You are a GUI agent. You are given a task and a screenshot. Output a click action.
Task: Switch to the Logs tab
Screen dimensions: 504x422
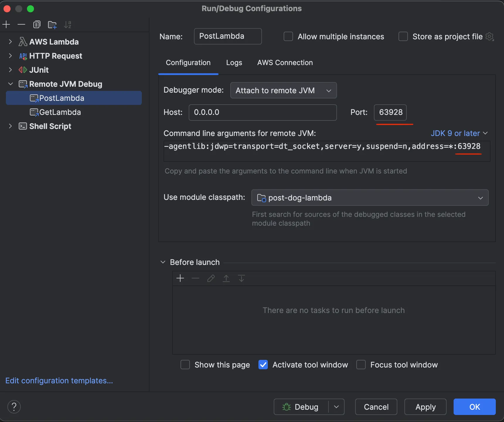click(x=234, y=62)
